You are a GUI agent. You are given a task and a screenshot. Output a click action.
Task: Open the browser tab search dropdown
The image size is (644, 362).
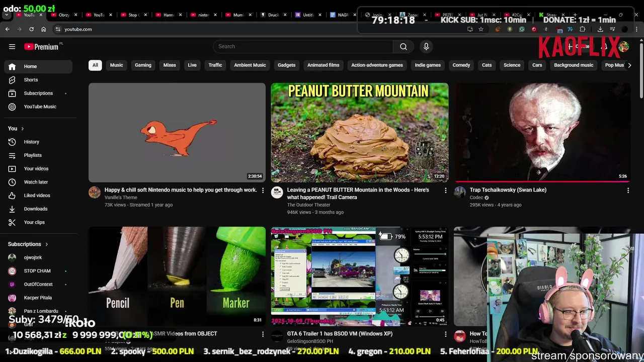(x=7, y=15)
